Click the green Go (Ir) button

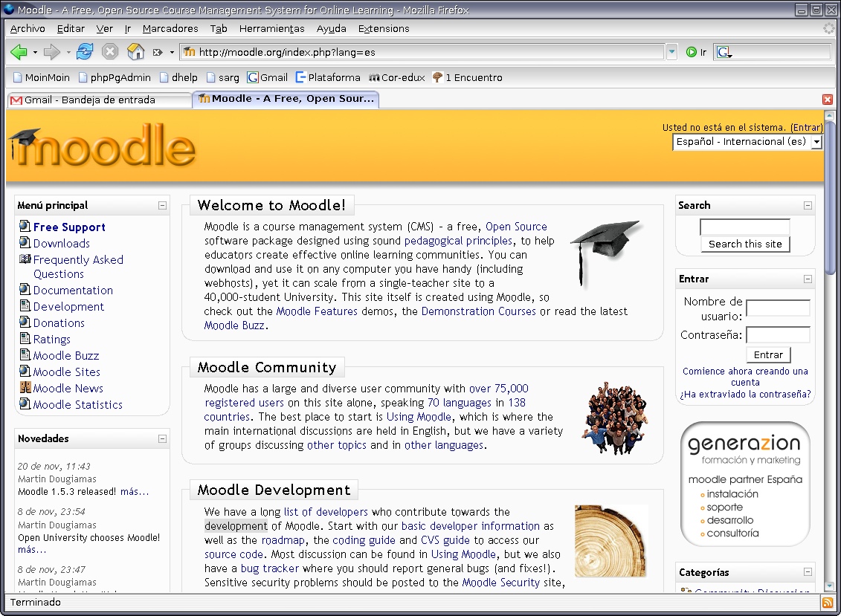click(696, 52)
